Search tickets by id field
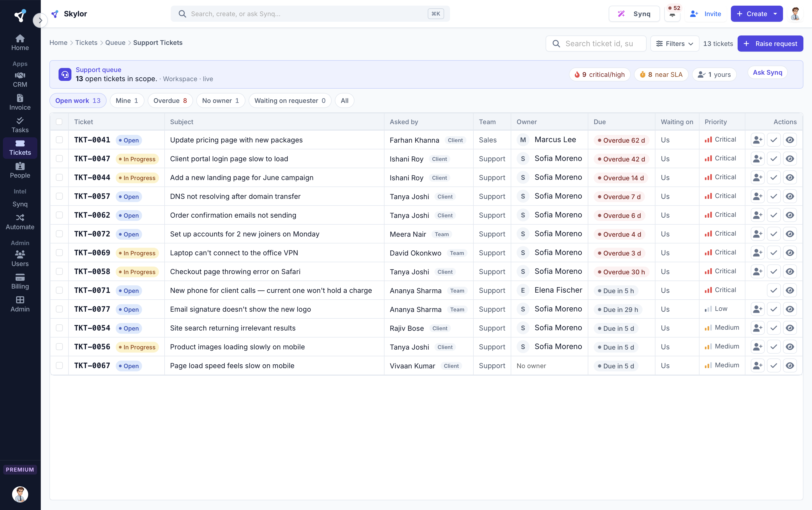Image resolution: width=812 pixels, height=510 pixels. pos(596,44)
